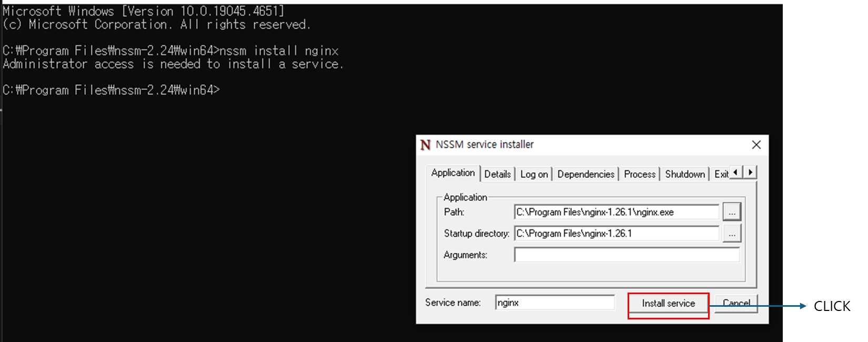Cancel the NSSM service installer
The height and width of the screenshot is (342, 868).
click(736, 304)
